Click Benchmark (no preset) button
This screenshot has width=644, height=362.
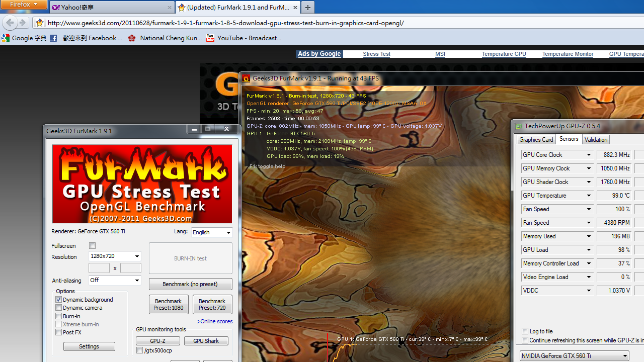point(191,284)
